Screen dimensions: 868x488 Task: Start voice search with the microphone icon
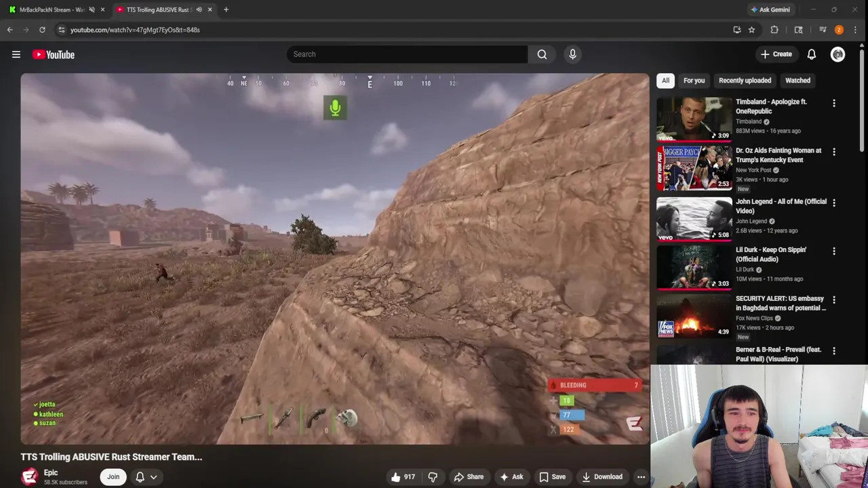572,54
